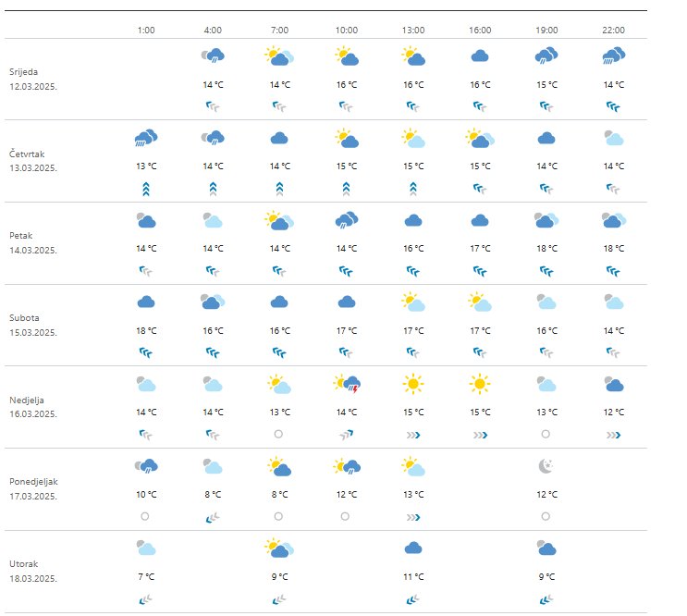Viewport: 687px width, 616px height.
Task: Click the sun-and-cloud icon for Srijeda at 10:00
Action: [x=347, y=56]
